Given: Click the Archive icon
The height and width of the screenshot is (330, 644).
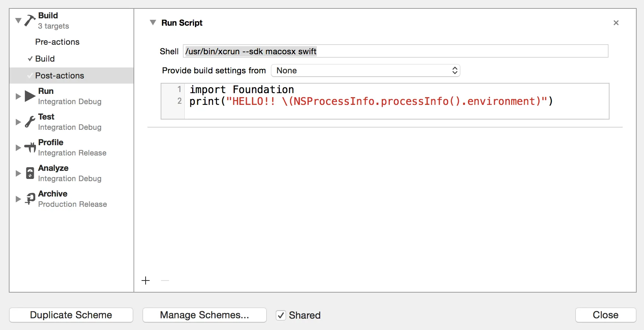Looking at the screenshot, I should (30, 199).
